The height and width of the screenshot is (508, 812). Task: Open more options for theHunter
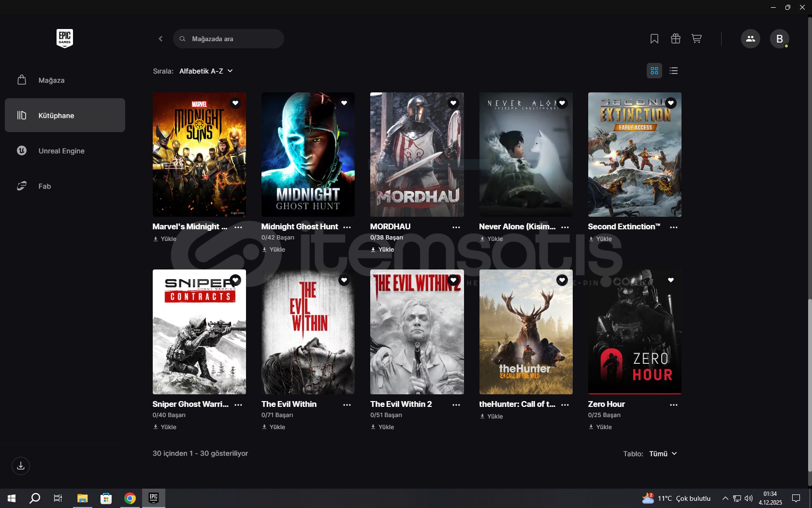[x=565, y=404]
